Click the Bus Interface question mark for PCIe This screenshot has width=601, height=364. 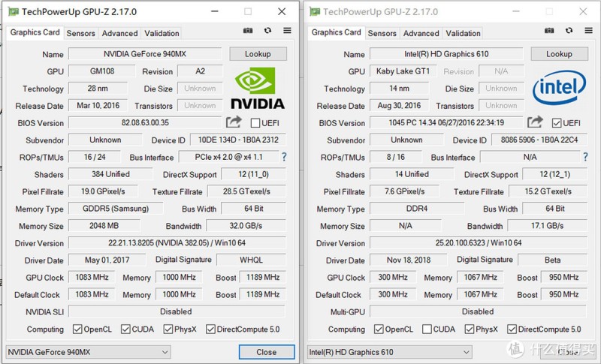[284, 157]
